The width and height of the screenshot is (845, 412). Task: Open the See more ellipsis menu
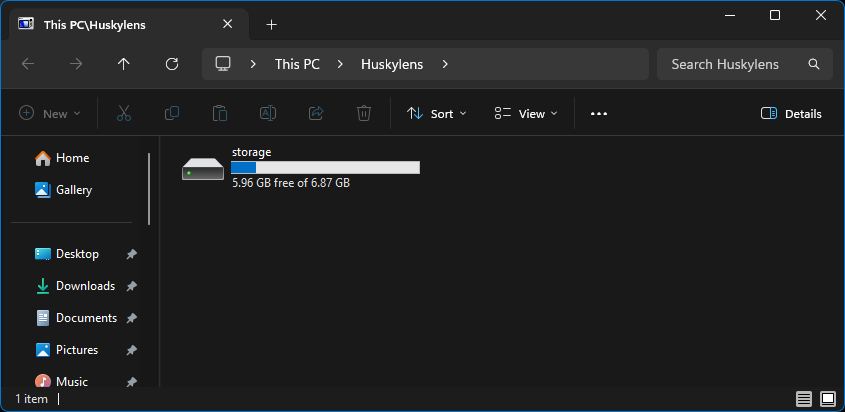[x=599, y=114]
